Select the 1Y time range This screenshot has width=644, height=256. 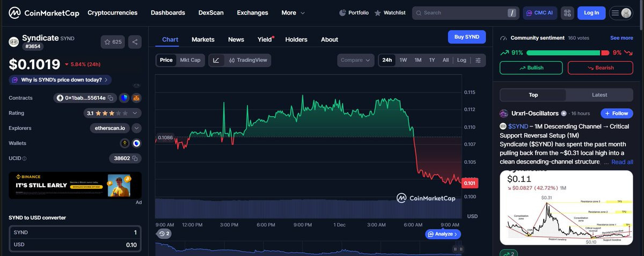tap(432, 60)
